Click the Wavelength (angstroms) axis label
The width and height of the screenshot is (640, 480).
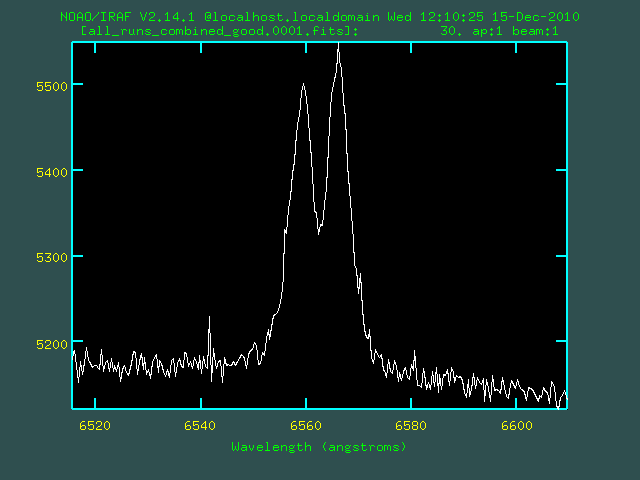pyautogui.click(x=319, y=446)
